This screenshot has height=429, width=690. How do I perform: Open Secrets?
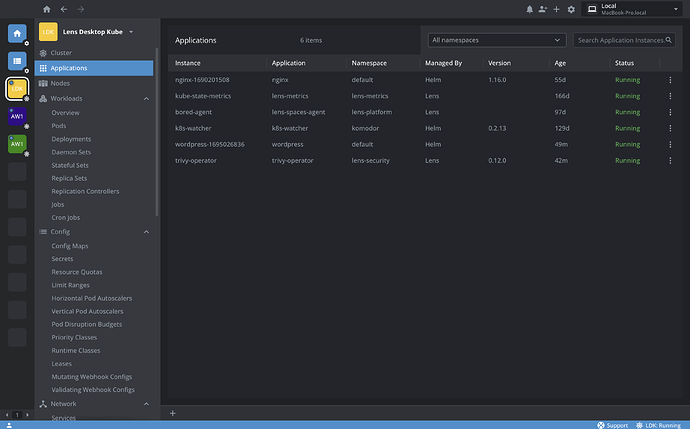(62, 259)
